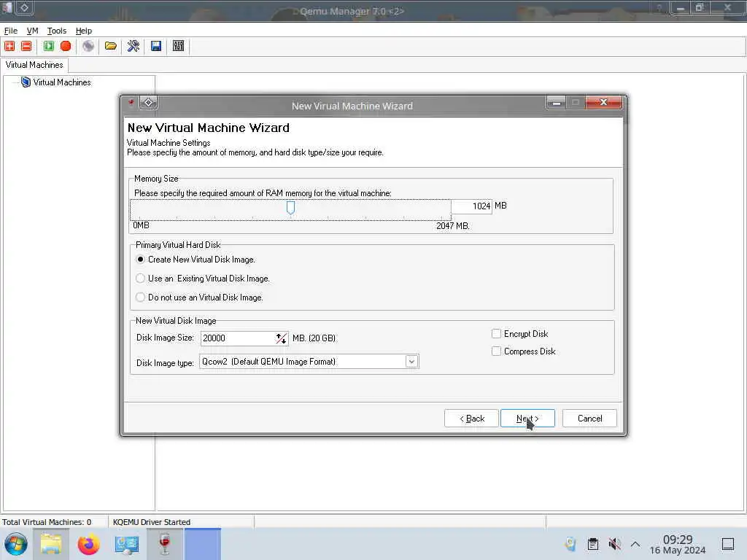747x560 pixels.
Task: Open the VM menu
Action: coord(32,31)
